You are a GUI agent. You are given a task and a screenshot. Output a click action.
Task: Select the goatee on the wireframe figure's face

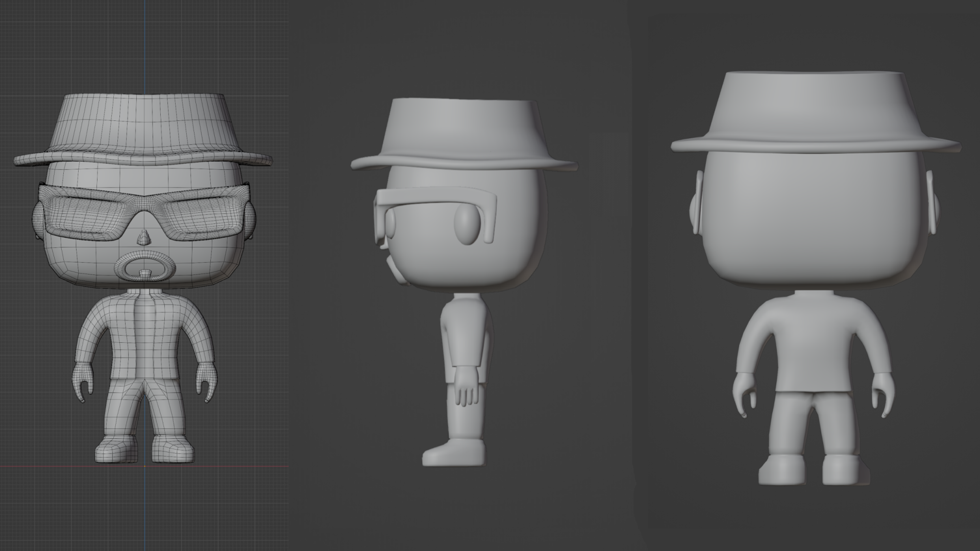pyautogui.click(x=145, y=266)
